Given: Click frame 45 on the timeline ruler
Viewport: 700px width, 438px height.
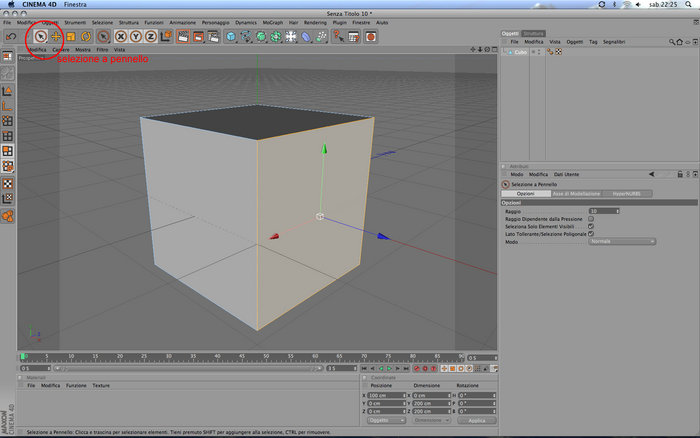Looking at the screenshot, I should [242, 357].
